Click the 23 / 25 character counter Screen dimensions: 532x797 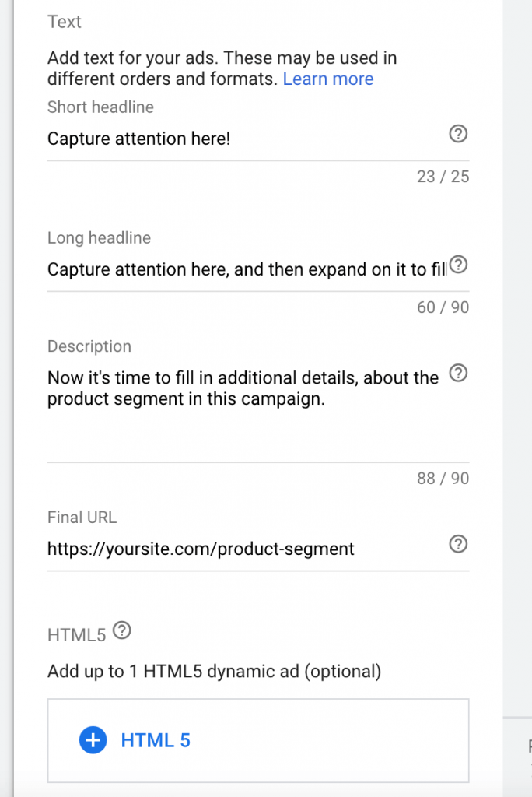click(x=443, y=177)
